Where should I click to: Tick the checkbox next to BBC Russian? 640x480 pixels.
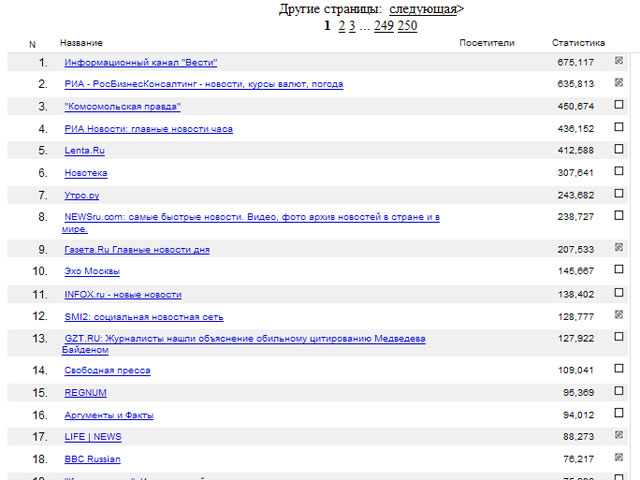619,457
